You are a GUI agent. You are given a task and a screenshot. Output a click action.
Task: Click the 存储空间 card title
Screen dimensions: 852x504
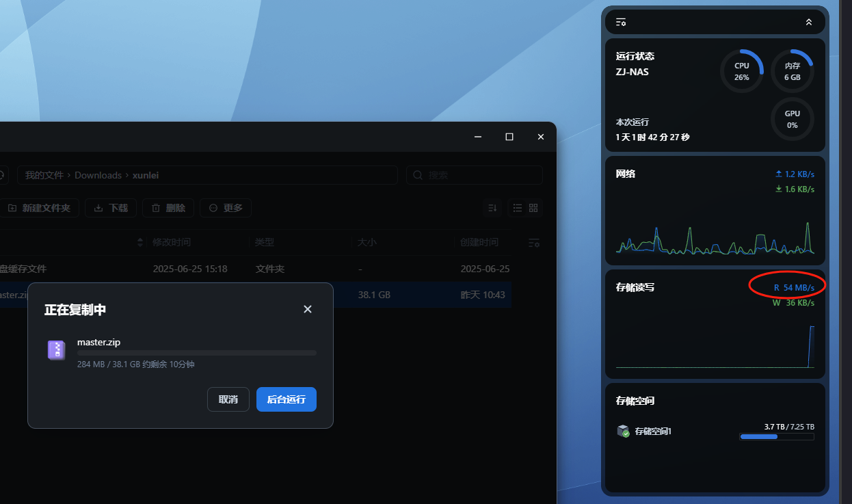click(635, 401)
